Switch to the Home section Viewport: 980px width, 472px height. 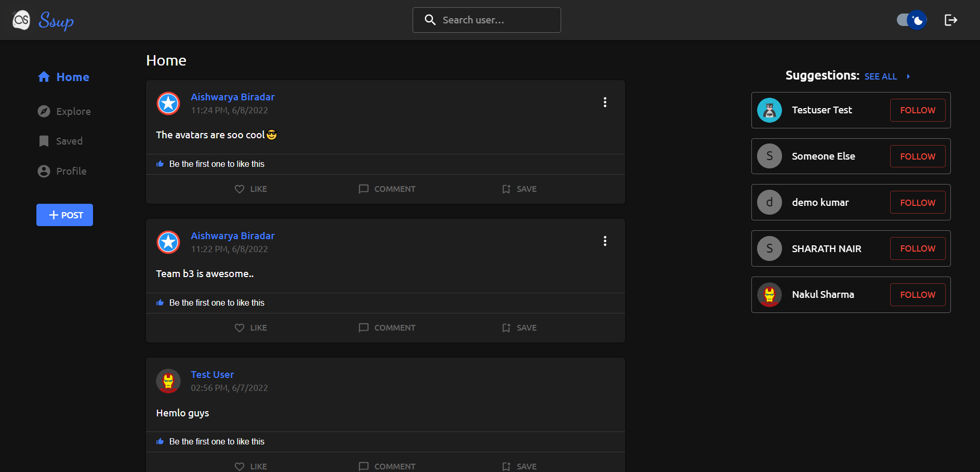coord(72,77)
